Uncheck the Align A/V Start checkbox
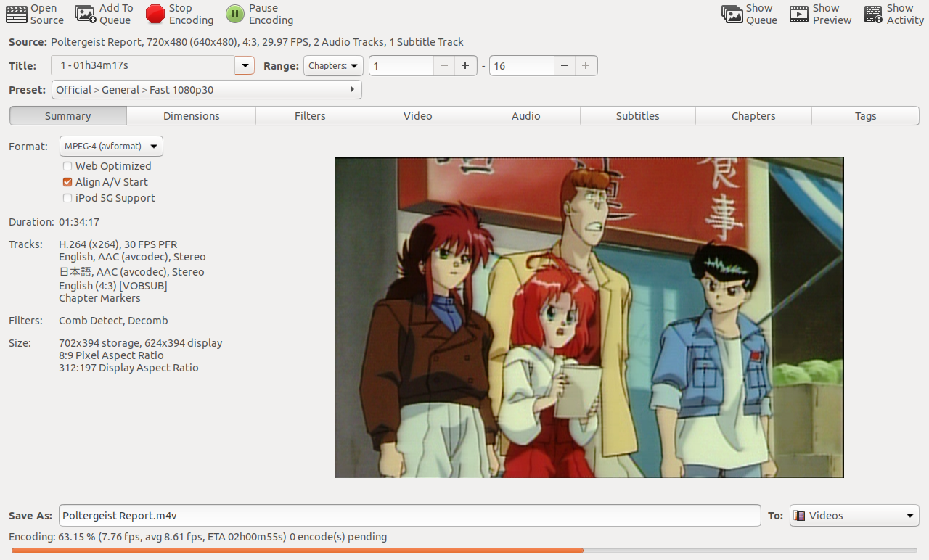 [67, 182]
